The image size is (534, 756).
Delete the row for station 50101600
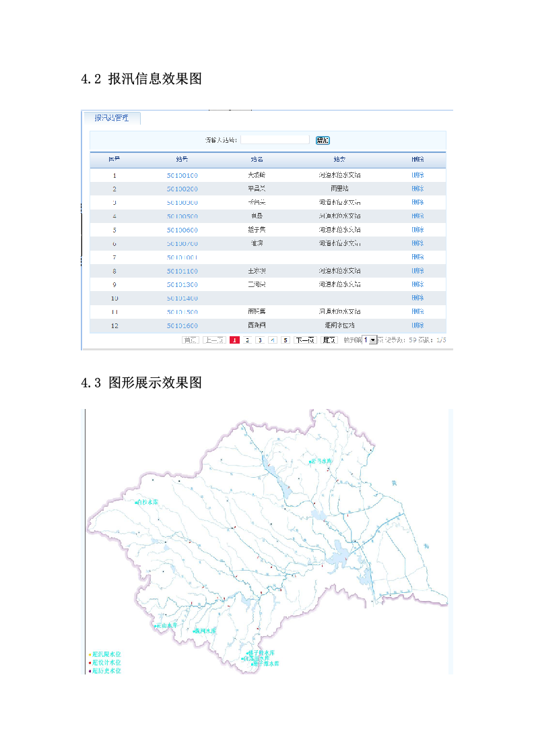(418, 325)
